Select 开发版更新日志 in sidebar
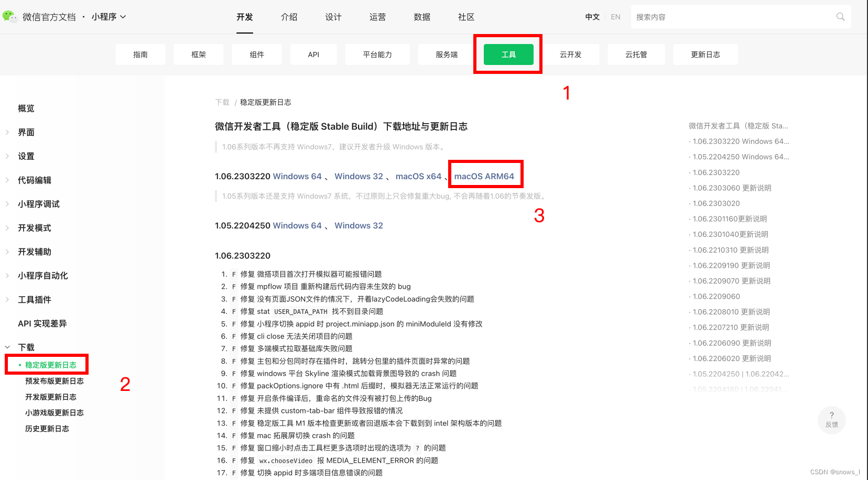 tap(51, 397)
